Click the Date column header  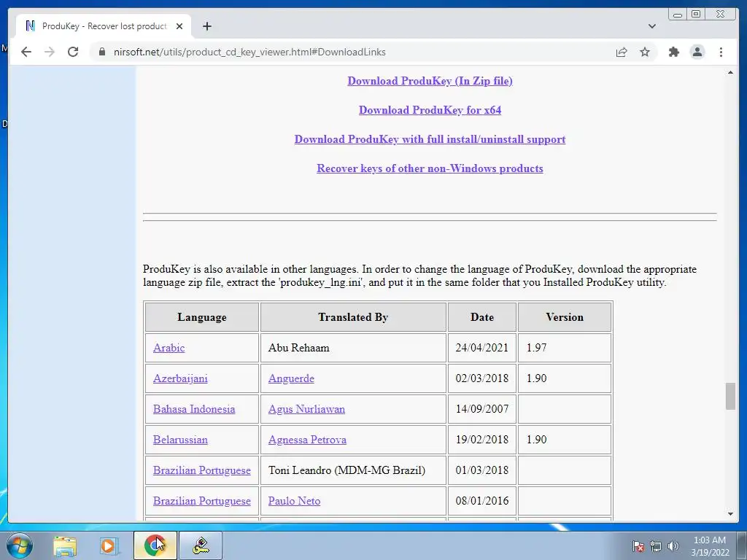(482, 317)
